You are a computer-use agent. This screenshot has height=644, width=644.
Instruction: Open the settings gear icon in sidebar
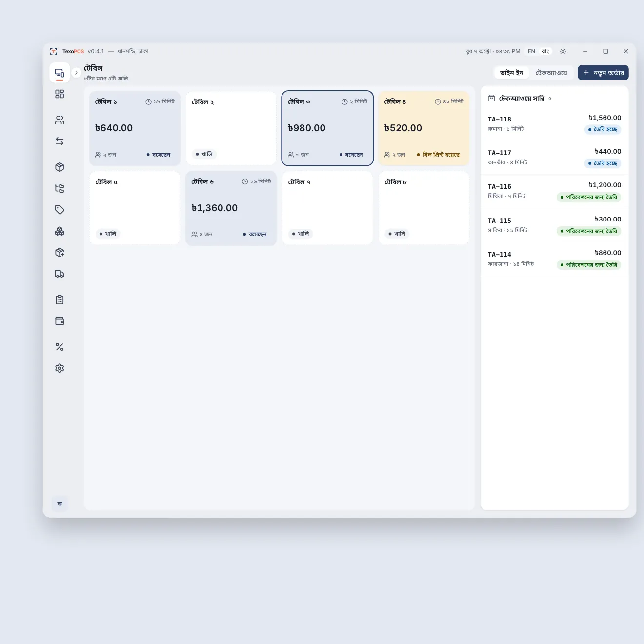point(60,368)
